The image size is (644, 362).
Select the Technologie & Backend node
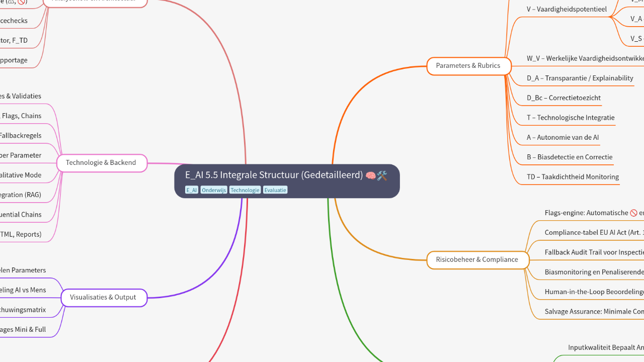click(x=101, y=163)
